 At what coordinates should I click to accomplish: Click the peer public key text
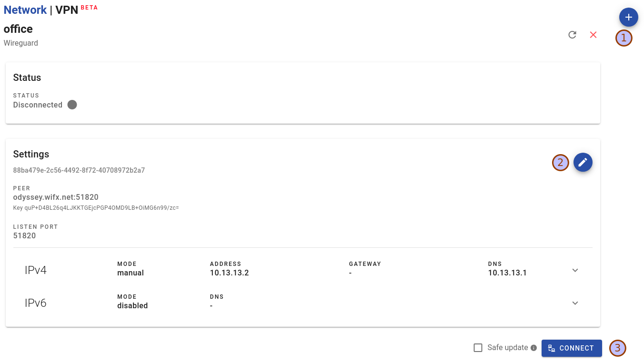click(96, 208)
